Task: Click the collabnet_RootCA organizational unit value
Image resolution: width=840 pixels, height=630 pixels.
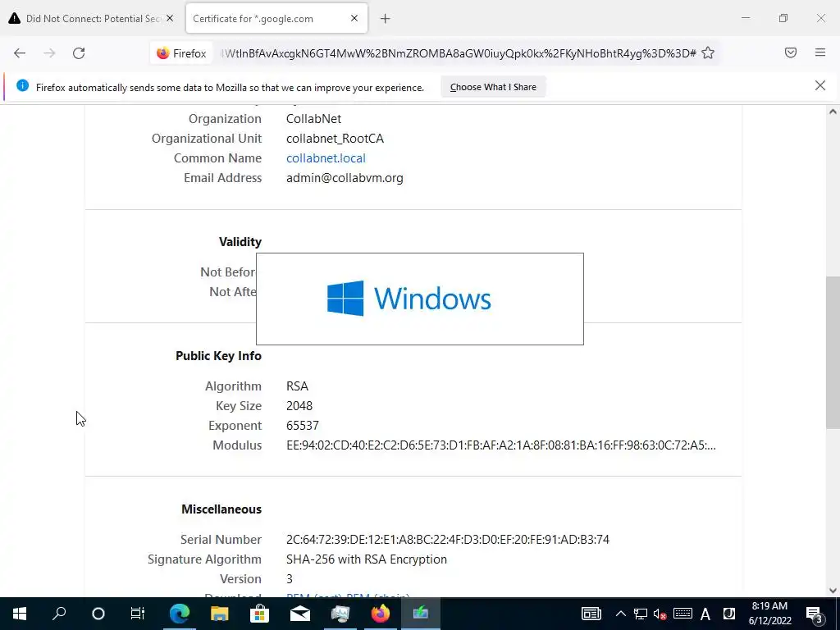Action: 335,139
